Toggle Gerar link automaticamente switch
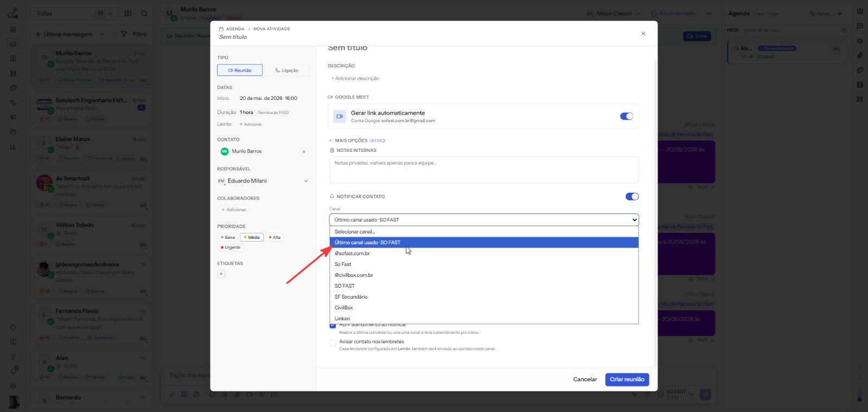The width and height of the screenshot is (868, 412). click(x=627, y=116)
